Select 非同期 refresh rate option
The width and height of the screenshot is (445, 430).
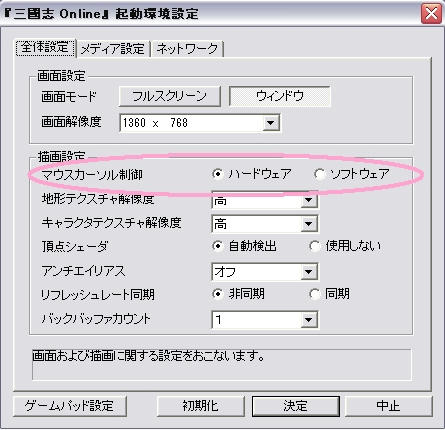point(218,294)
